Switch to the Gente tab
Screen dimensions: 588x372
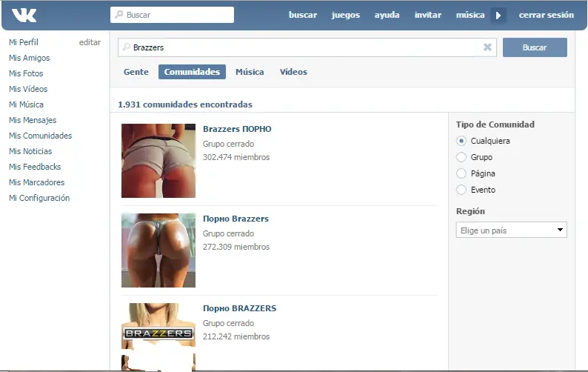tap(136, 72)
